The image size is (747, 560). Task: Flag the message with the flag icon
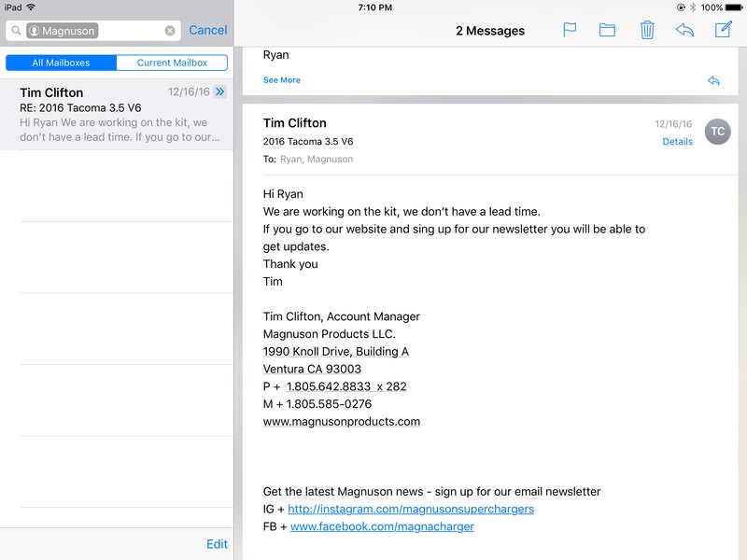570,30
